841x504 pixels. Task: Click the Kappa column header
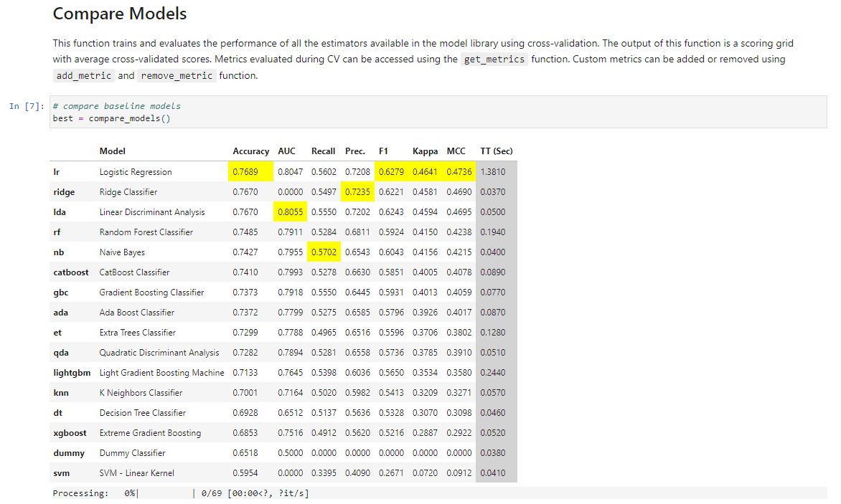[425, 151]
